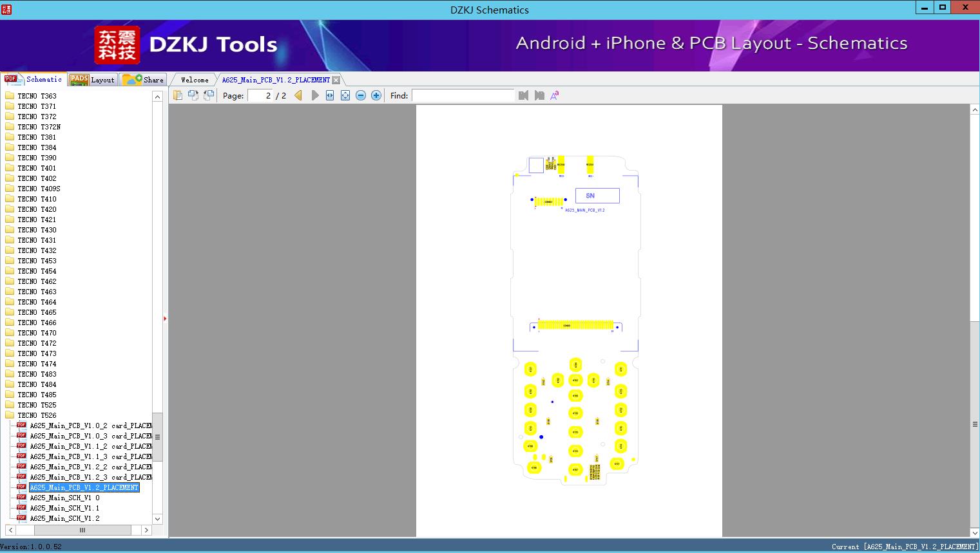Click the document view scroll up arrow
980x553 pixels.
pos(975,110)
